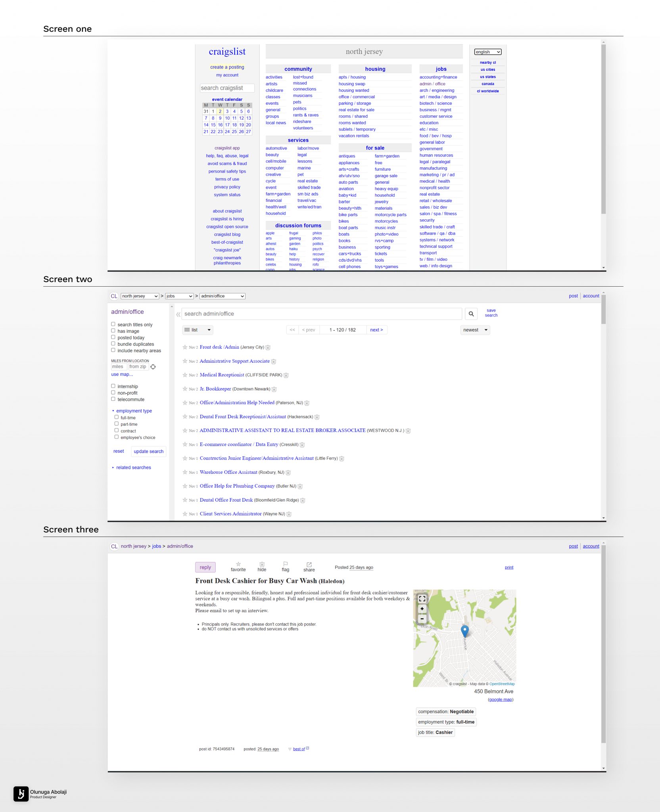Open the for sale section header

375,148
